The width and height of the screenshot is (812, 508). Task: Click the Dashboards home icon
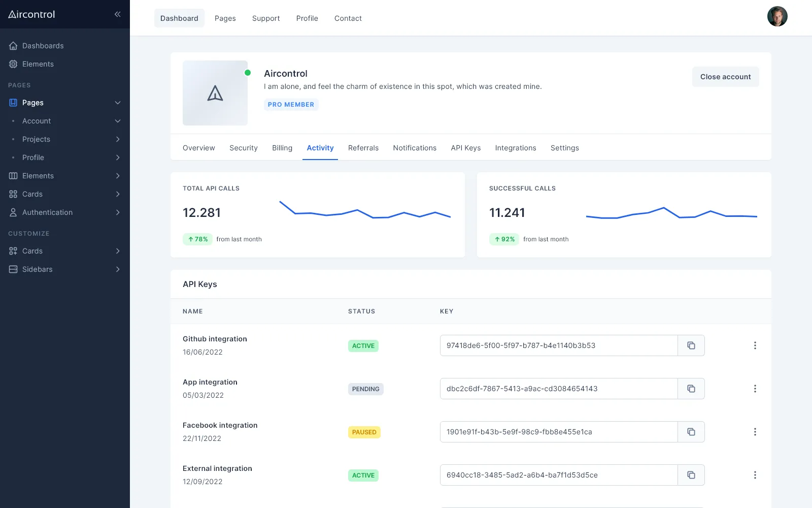13,46
